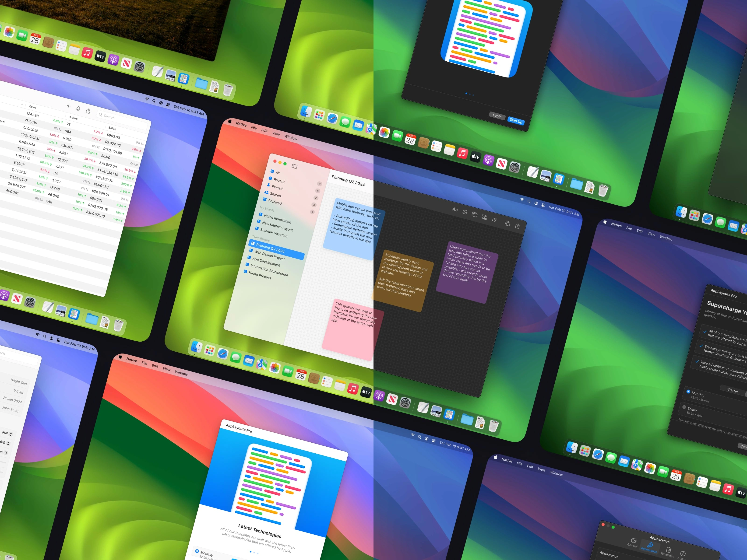747x560 pixels.
Task: Open Safari in the dock below the Planning board
Action: coord(222,354)
